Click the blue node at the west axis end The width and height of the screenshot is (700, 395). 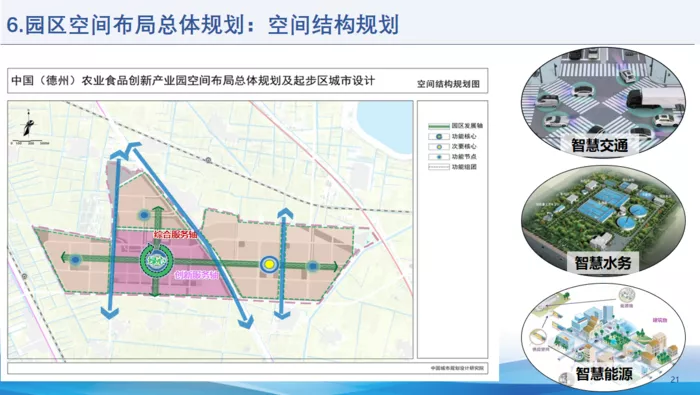[x=76, y=259]
